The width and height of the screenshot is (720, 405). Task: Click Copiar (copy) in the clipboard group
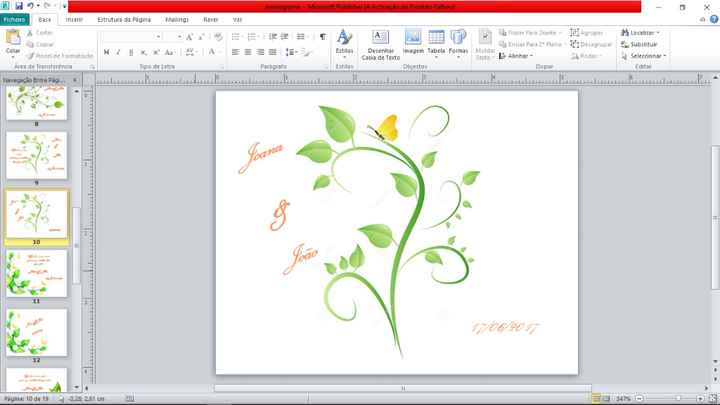(40, 44)
